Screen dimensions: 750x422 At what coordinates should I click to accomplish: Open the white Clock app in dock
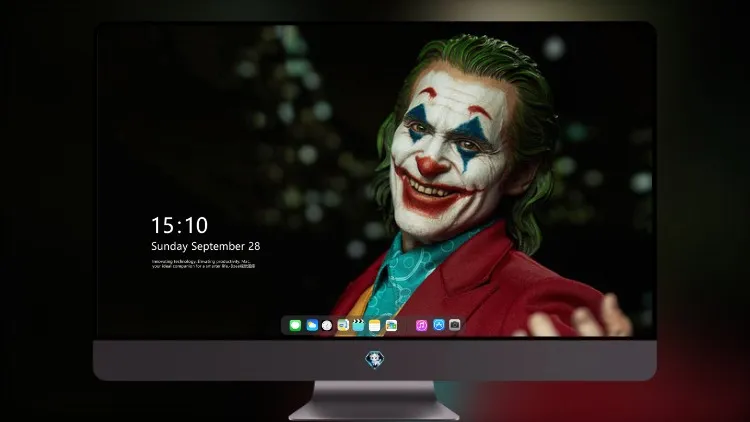coord(327,325)
